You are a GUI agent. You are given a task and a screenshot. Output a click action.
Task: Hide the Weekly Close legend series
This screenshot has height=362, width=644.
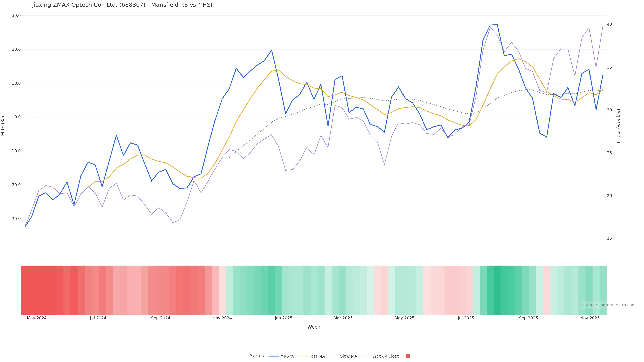(x=380, y=356)
